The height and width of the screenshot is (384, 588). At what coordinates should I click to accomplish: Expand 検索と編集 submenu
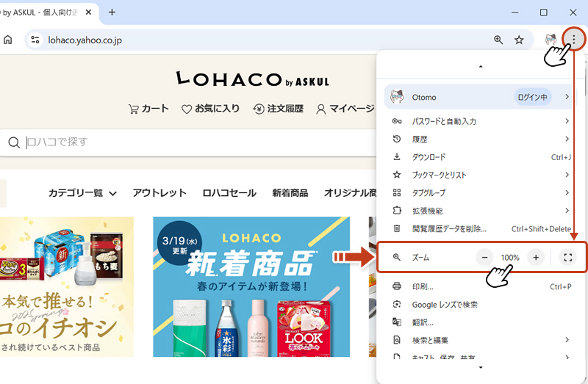481,340
